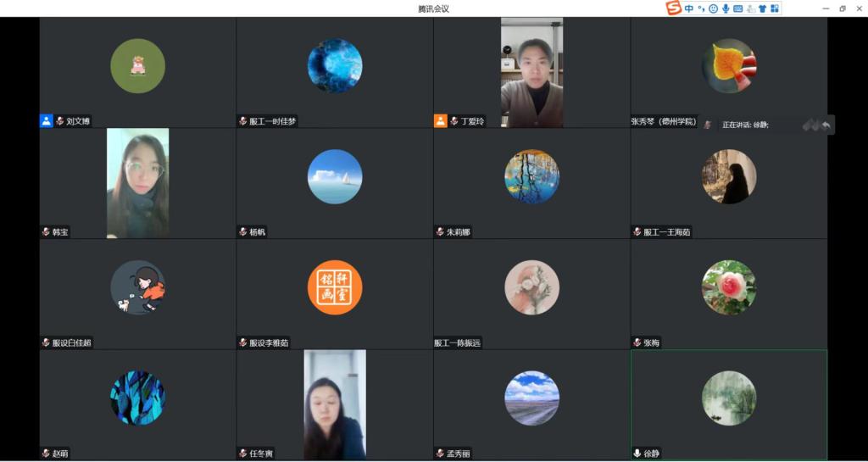Toggle Chinese/English input mode (中)
The image size is (868, 462).
pos(689,8)
